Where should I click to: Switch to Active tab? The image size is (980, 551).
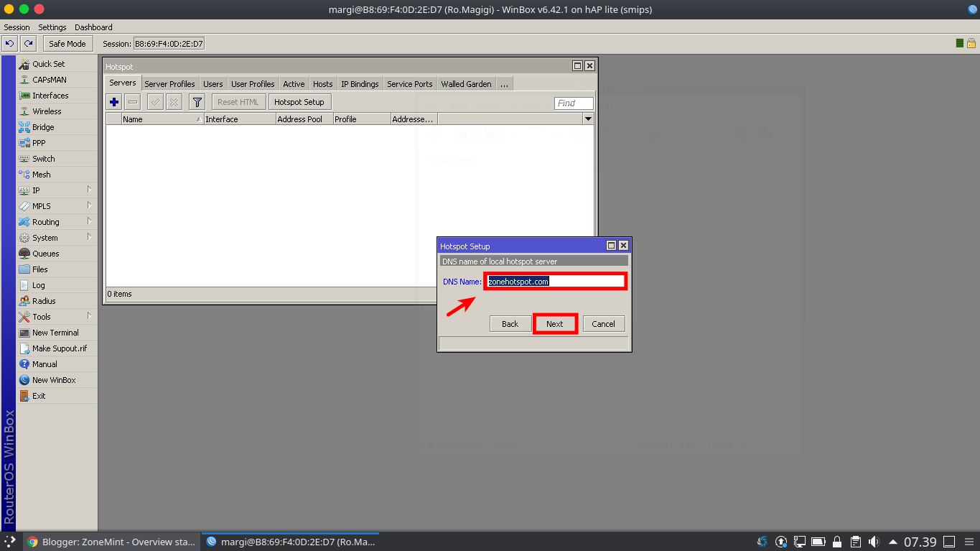pos(294,84)
